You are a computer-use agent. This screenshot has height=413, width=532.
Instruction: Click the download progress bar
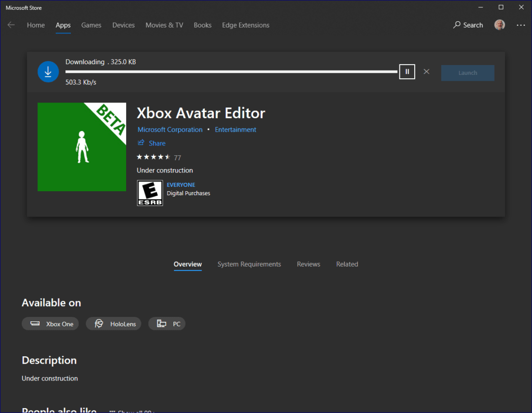point(232,71)
